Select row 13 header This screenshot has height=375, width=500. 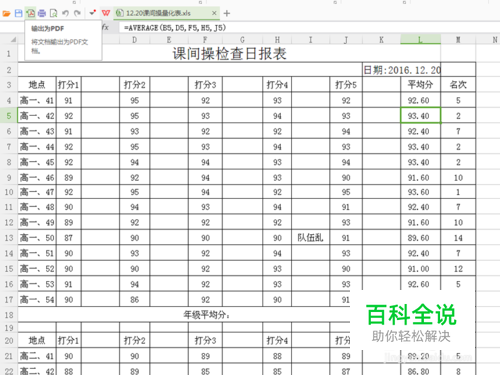tap(9, 238)
